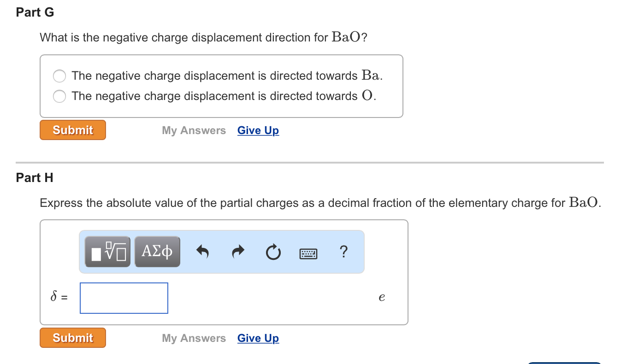View My Answers for Part H
Screen dimensions: 627x364
coord(194,338)
